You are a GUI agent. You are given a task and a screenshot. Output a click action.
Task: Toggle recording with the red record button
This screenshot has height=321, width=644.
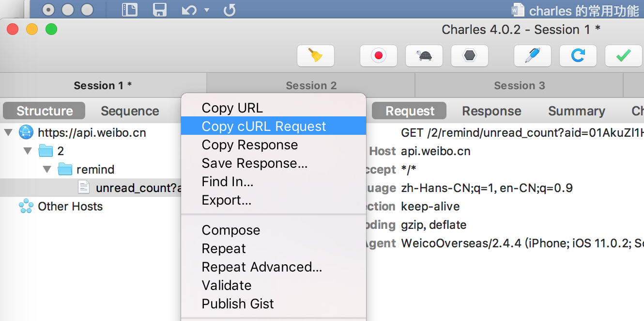click(x=379, y=56)
